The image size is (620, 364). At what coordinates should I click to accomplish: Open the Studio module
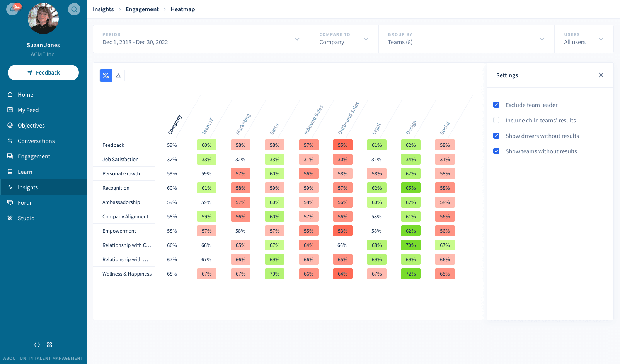26,218
